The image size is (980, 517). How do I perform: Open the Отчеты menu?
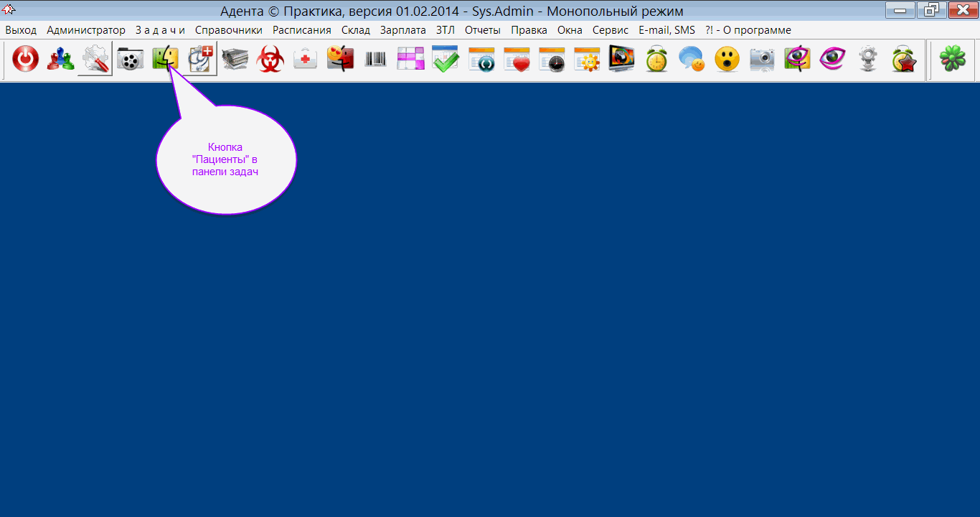coord(482,30)
